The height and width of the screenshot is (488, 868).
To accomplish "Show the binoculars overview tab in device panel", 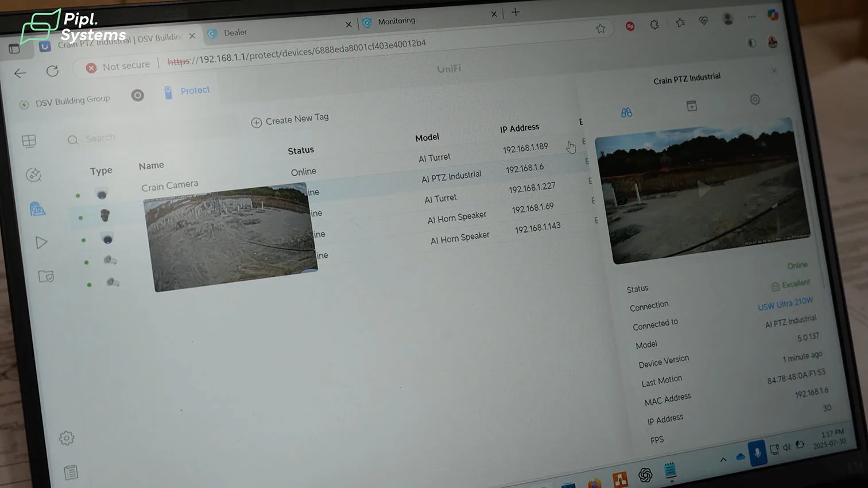I will click(626, 113).
